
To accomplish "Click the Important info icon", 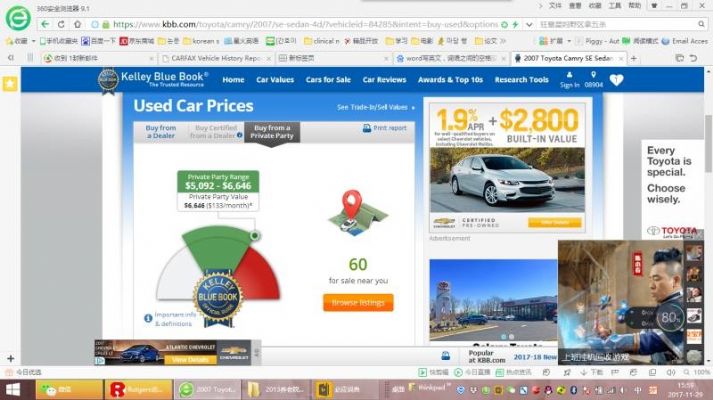I will (147, 316).
